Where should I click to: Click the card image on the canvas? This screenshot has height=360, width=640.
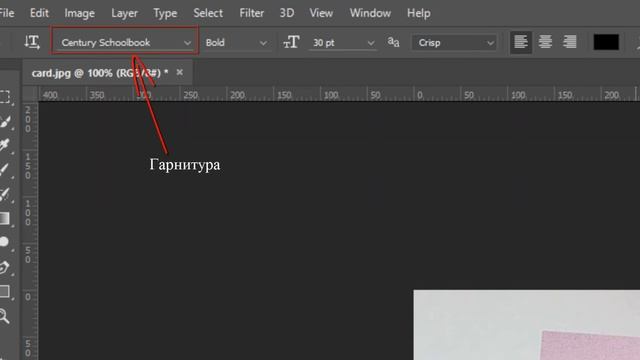[527, 325]
